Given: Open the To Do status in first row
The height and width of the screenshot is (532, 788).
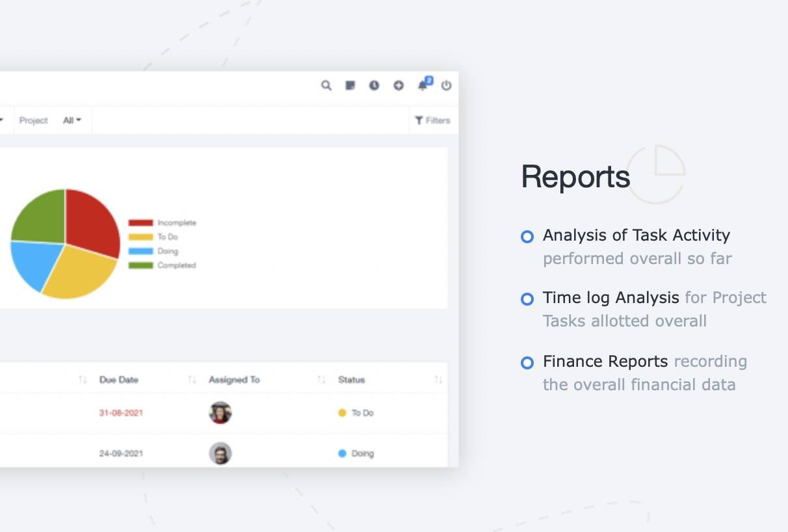Looking at the screenshot, I should (356, 413).
